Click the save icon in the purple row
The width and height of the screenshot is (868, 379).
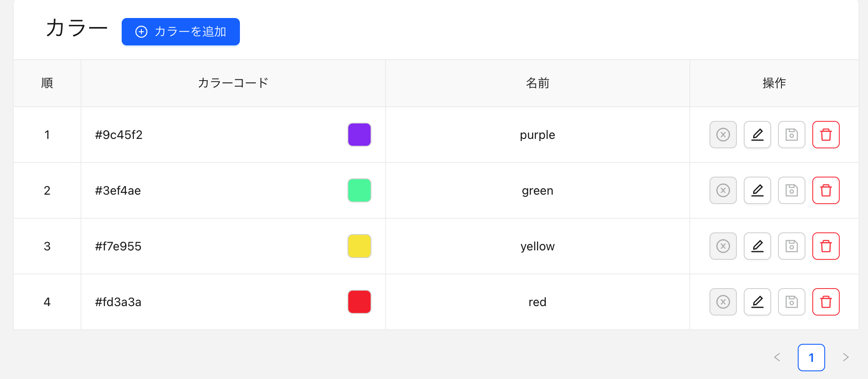coord(791,135)
